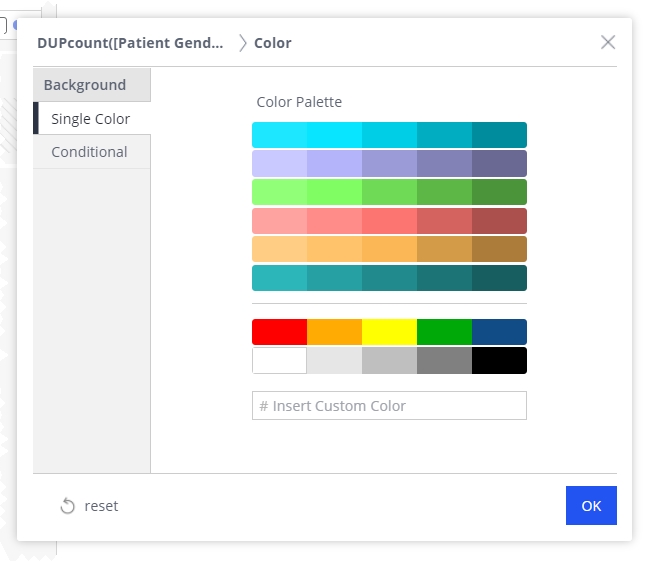The image size is (650, 561).
Task: Choose the black swatch
Action: [x=499, y=361]
